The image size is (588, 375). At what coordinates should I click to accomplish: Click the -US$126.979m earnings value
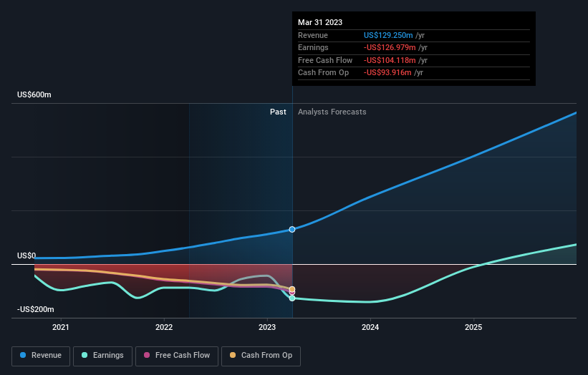390,47
